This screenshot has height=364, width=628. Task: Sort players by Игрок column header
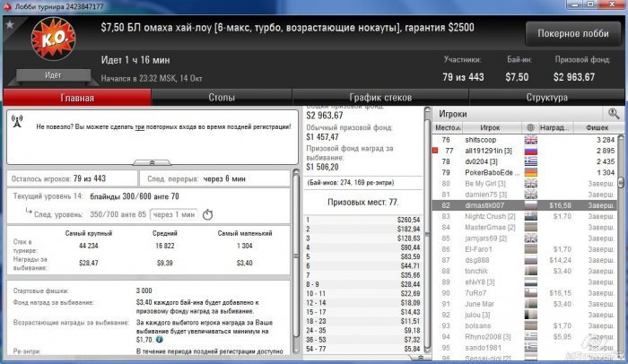pyautogui.click(x=490, y=127)
